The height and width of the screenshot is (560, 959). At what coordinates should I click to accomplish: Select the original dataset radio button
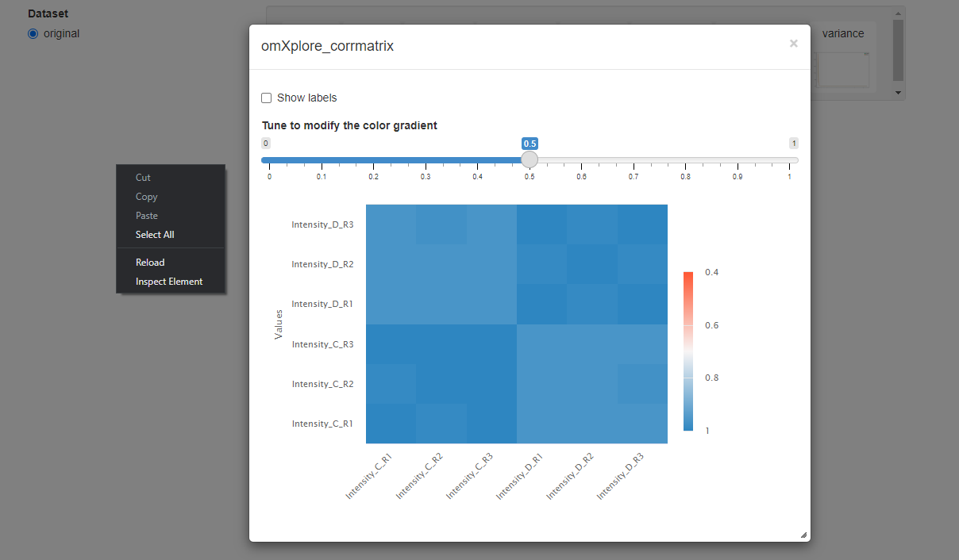[33, 33]
